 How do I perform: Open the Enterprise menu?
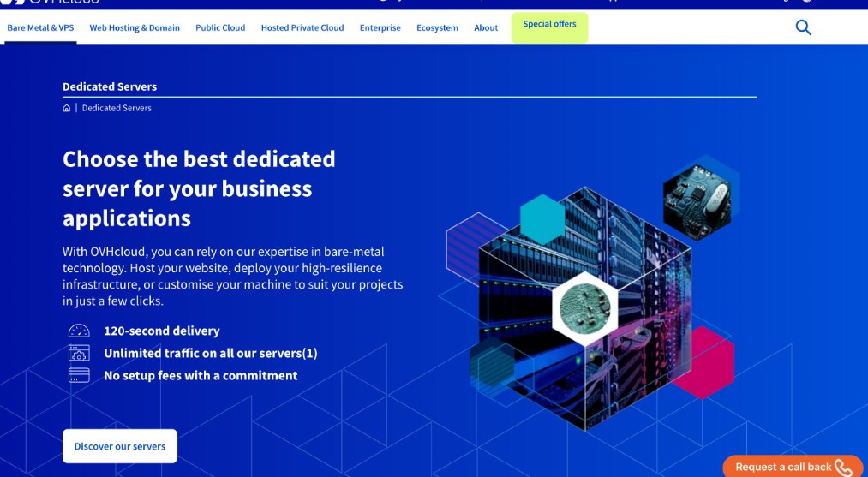(x=380, y=27)
